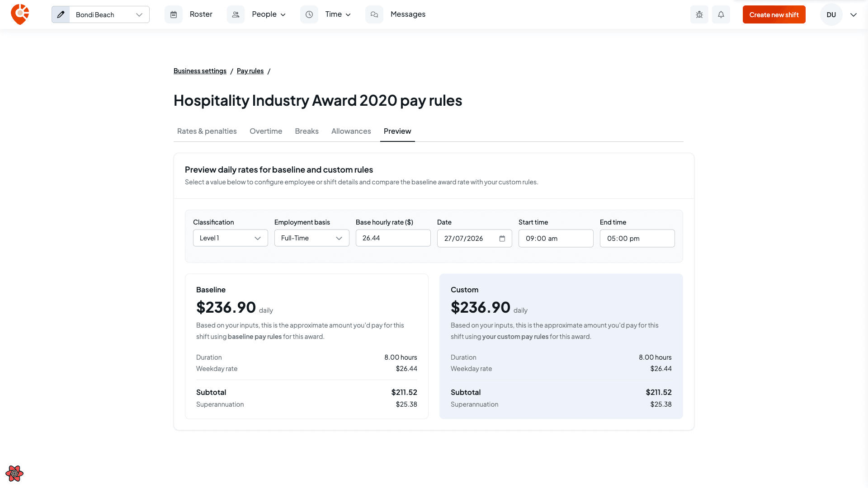Click the Baseline Duration 8.00 hours value

(x=401, y=357)
